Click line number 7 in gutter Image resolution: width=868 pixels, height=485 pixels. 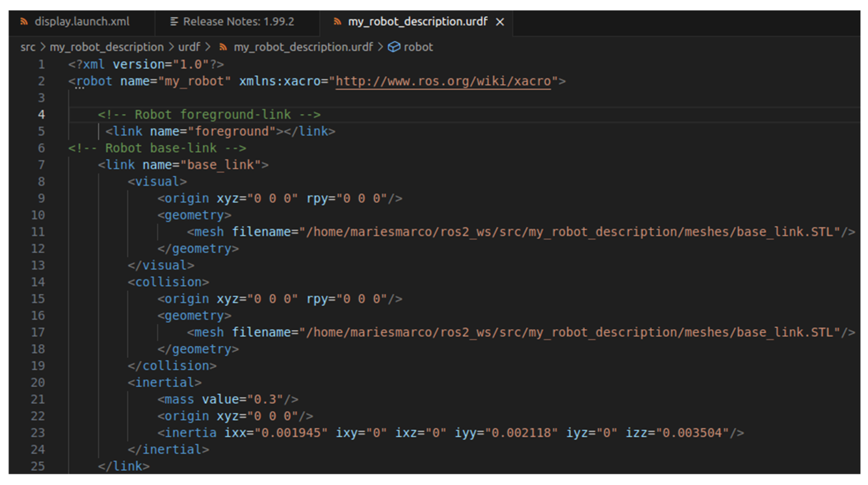[41, 165]
